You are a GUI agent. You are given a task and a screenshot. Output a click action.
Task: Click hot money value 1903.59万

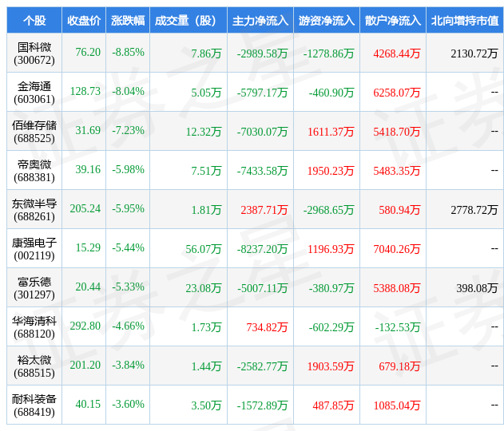click(331, 366)
